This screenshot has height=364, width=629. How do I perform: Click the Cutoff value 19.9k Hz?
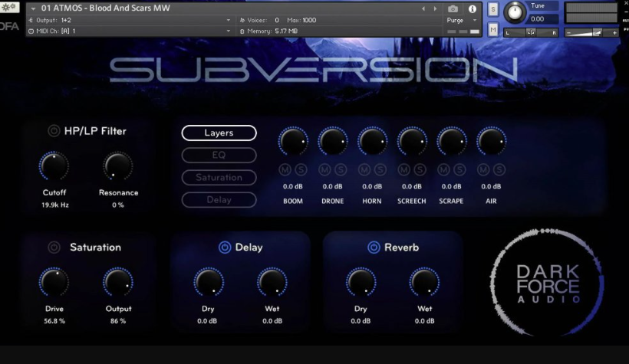pos(55,205)
